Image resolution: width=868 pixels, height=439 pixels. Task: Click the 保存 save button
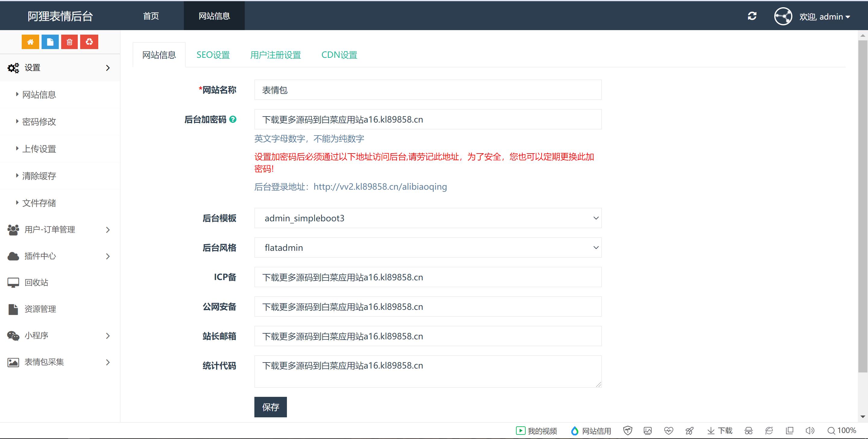pos(270,407)
